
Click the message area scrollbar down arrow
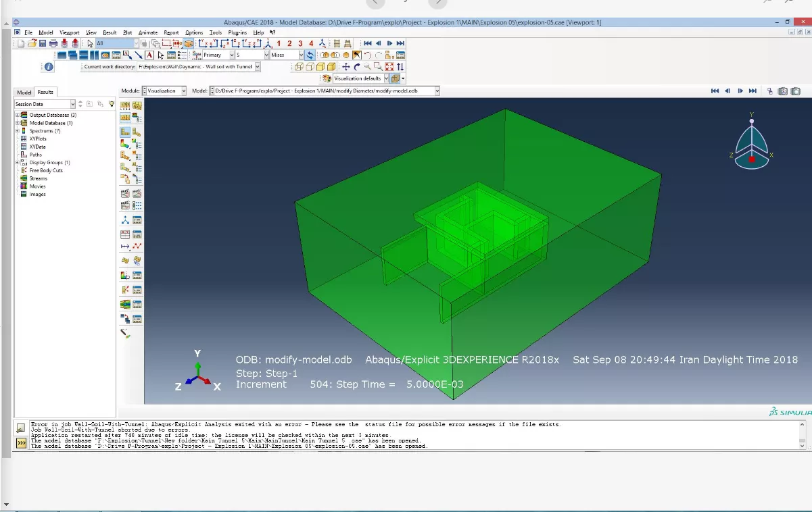pos(803,446)
